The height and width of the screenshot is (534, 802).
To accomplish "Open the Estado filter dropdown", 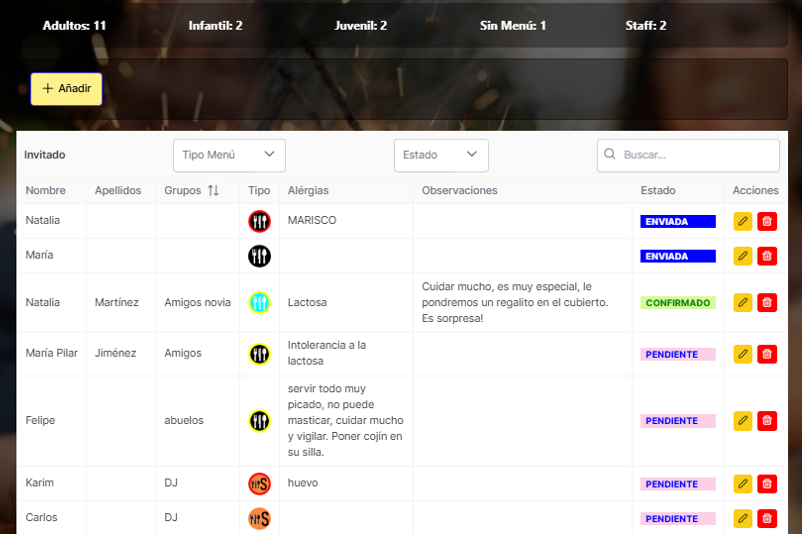I will [x=441, y=155].
